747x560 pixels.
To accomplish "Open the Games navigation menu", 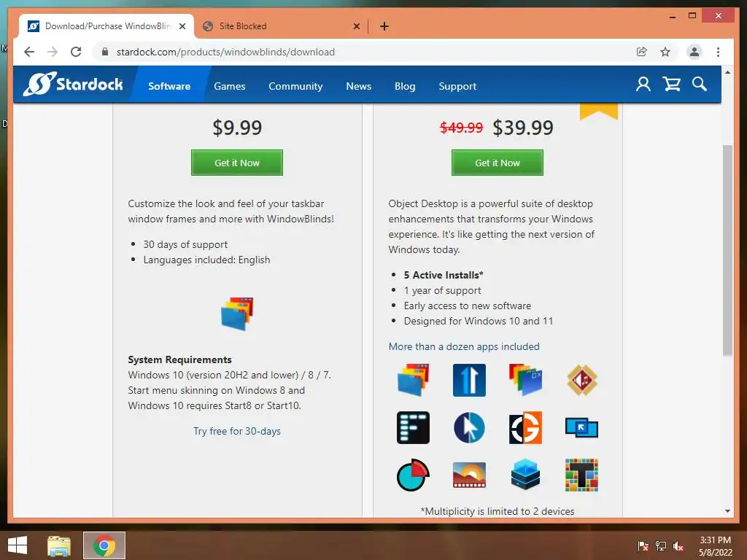I will click(x=230, y=86).
